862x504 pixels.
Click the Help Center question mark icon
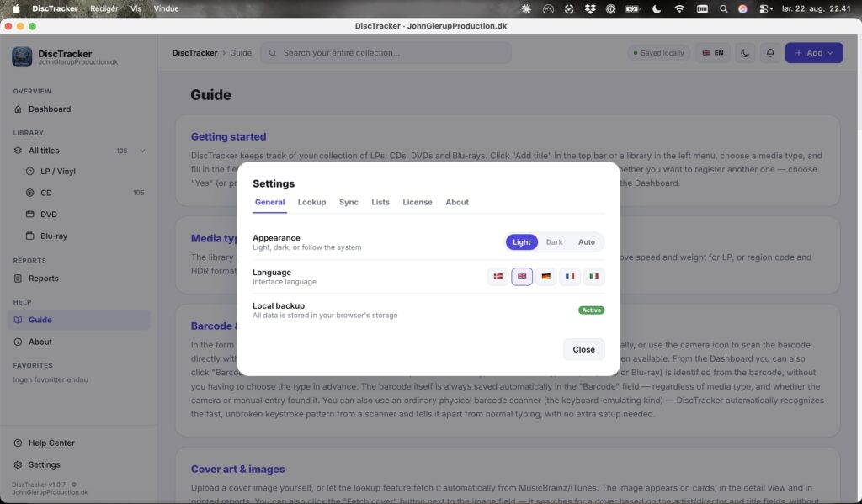18,443
